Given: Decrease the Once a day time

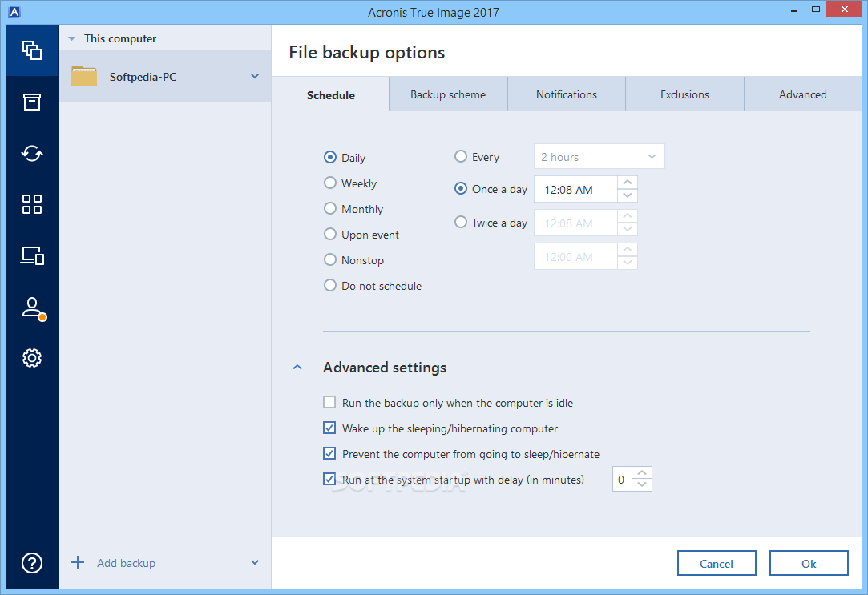Looking at the screenshot, I should click(x=628, y=195).
